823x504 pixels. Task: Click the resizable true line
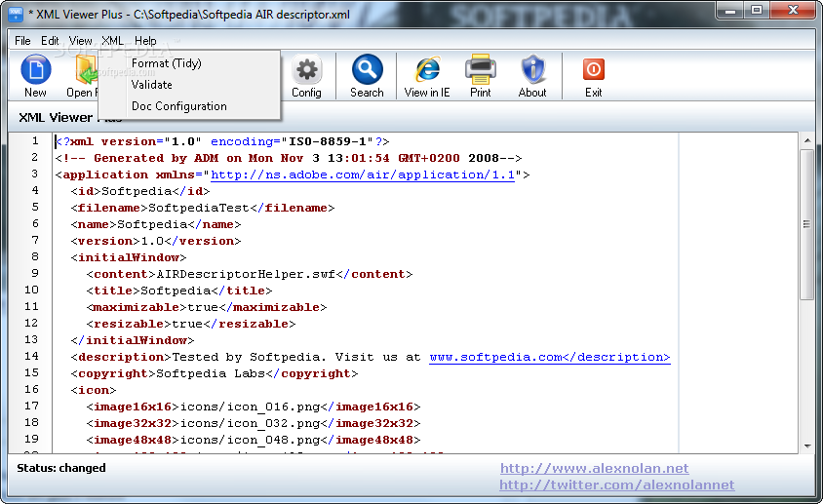click(x=191, y=324)
